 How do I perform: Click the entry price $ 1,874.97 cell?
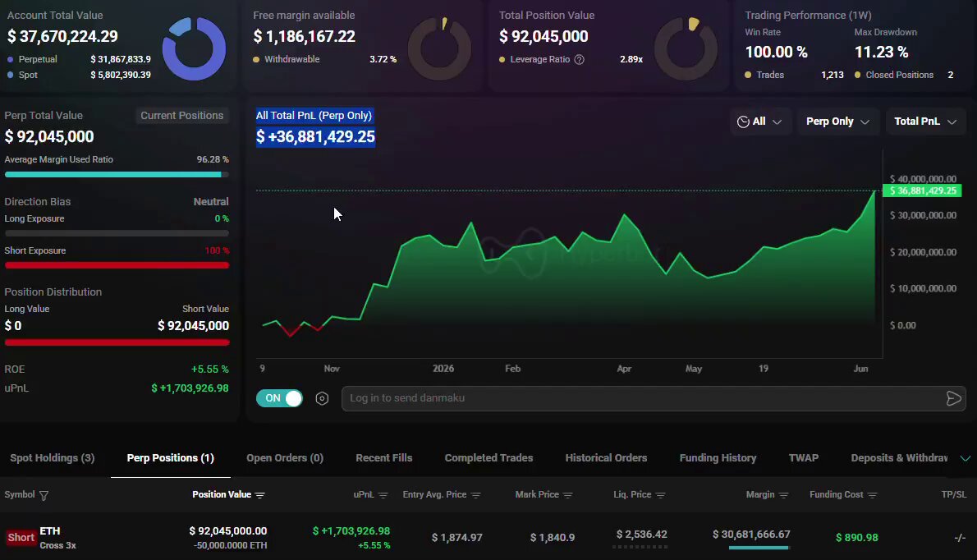pos(456,538)
